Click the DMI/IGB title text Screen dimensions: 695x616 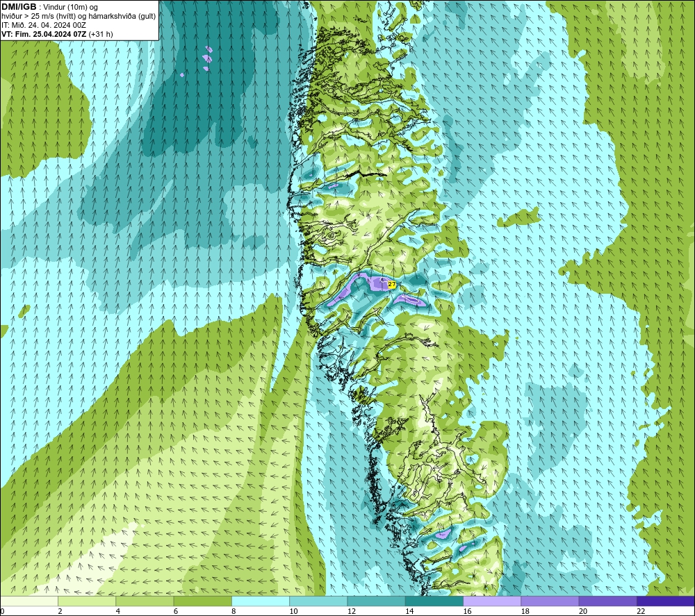click(19, 7)
